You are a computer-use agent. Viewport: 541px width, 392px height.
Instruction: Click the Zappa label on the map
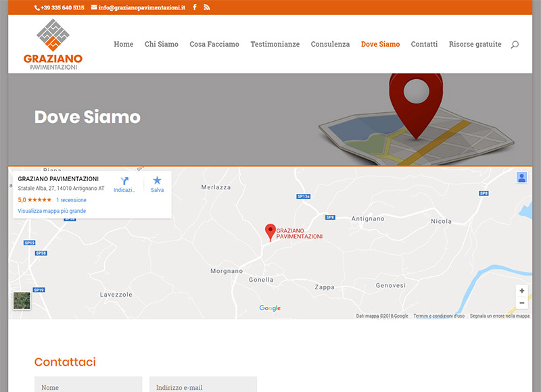pos(325,287)
